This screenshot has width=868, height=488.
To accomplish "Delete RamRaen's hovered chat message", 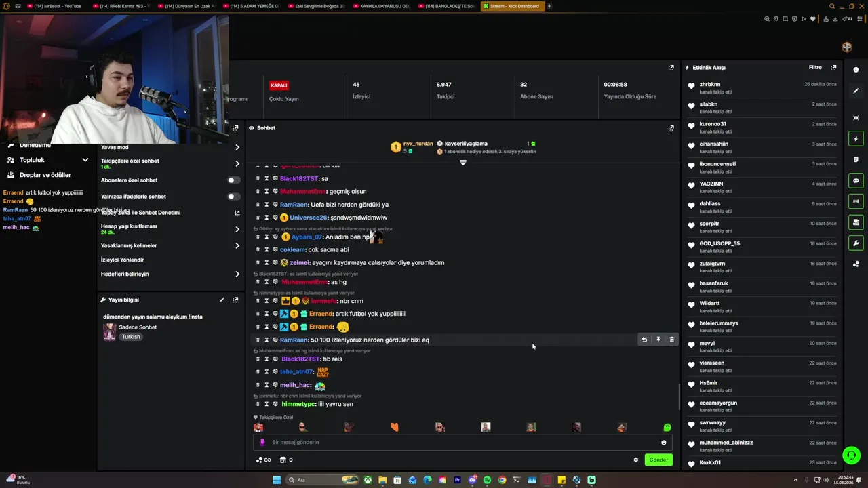I will click(672, 340).
